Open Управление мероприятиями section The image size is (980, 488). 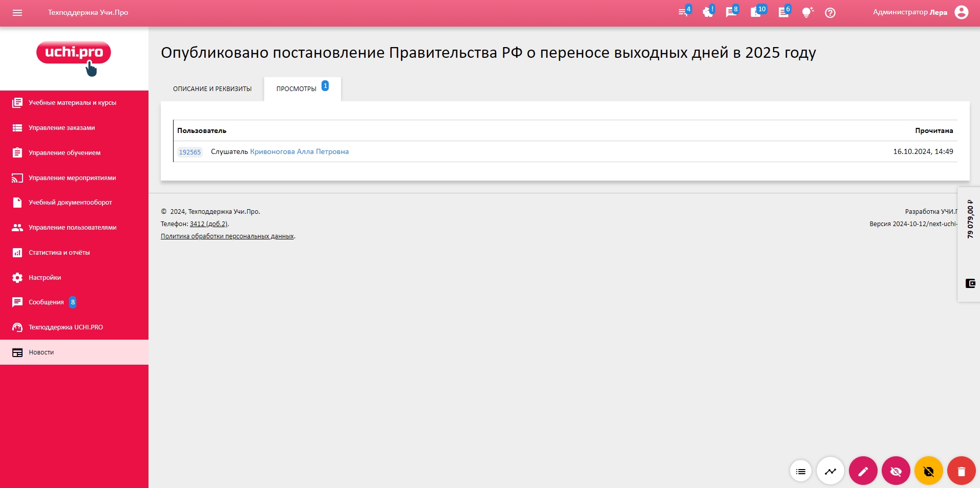click(x=74, y=178)
